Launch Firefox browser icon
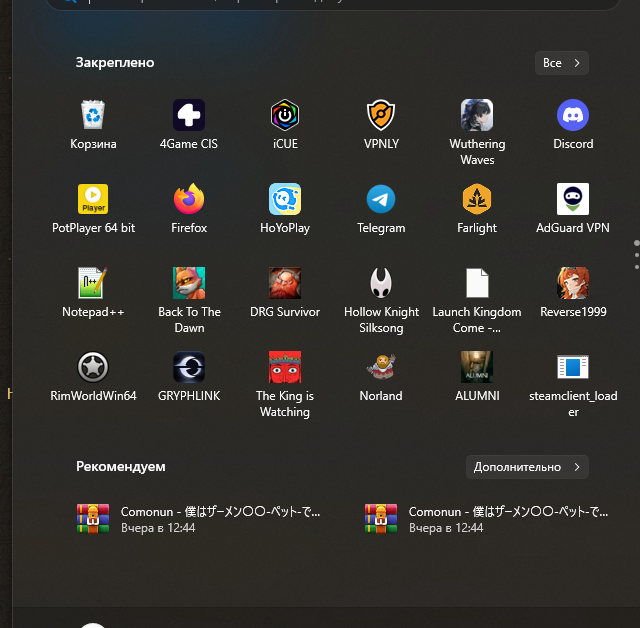 coord(189,199)
